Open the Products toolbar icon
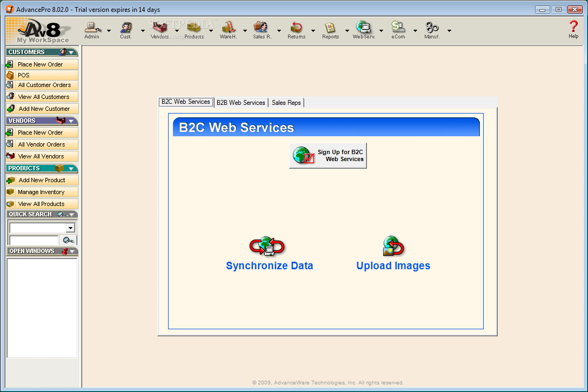Image resolution: width=588 pixels, height=392 pixels. pos(194,30)
